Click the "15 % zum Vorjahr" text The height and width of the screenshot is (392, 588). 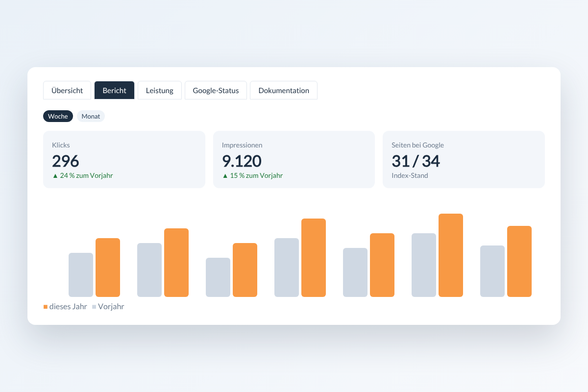pos(256,175)
